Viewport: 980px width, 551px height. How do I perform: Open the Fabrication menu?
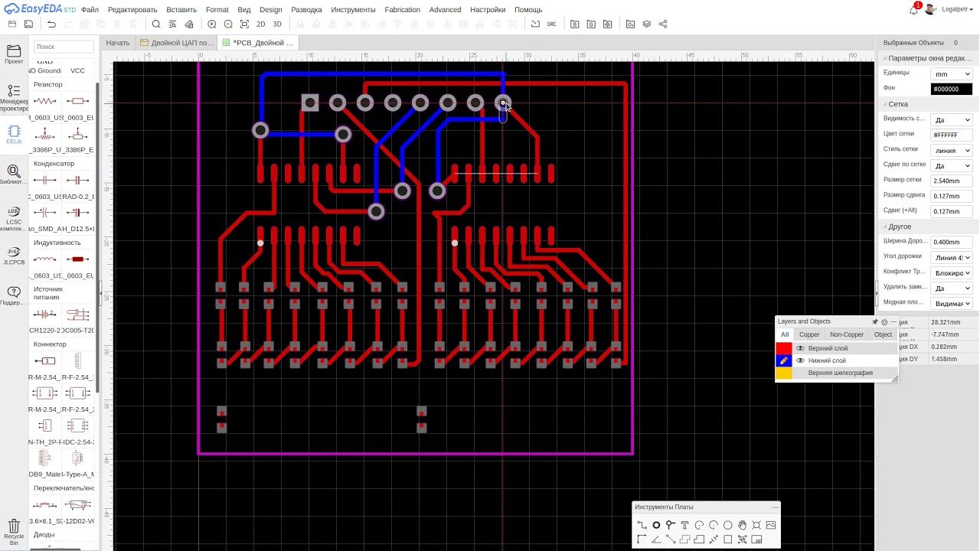coord(403,10)
